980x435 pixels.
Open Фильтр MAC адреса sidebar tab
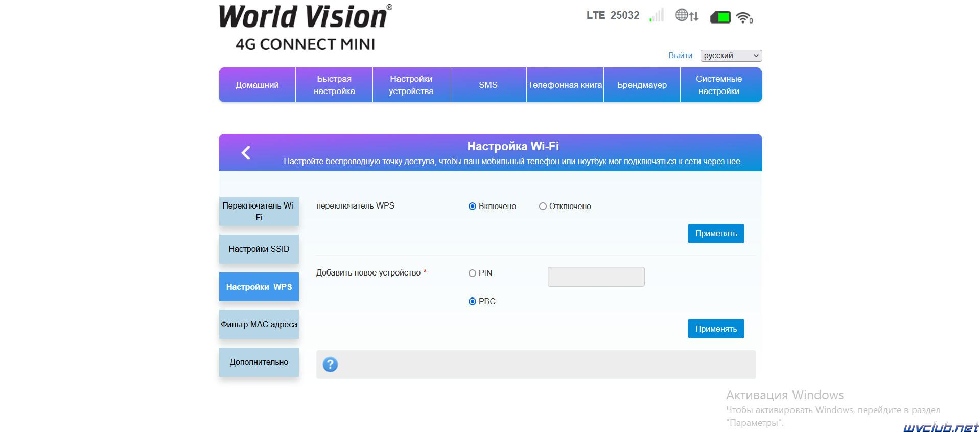(x=259, y=325)
